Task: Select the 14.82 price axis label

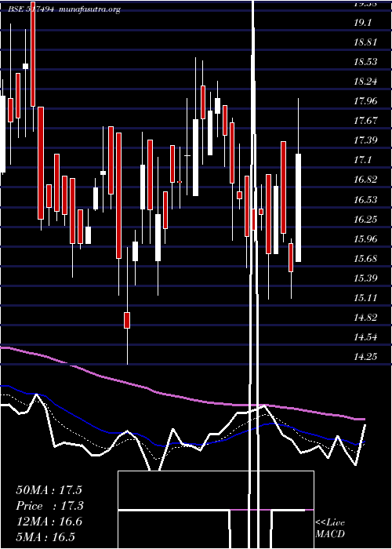Action: coord(365,318)
